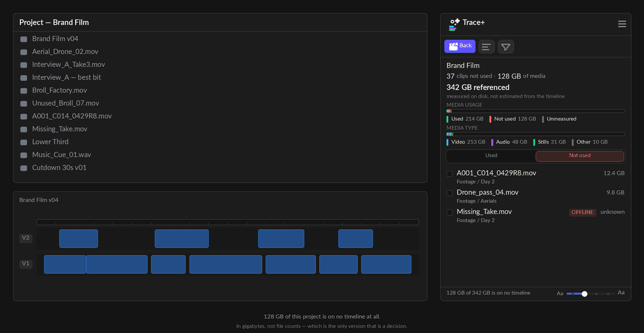
Task: Click the clip icon beside Aerial_Drone_02.mov
Action: point(24,52)
